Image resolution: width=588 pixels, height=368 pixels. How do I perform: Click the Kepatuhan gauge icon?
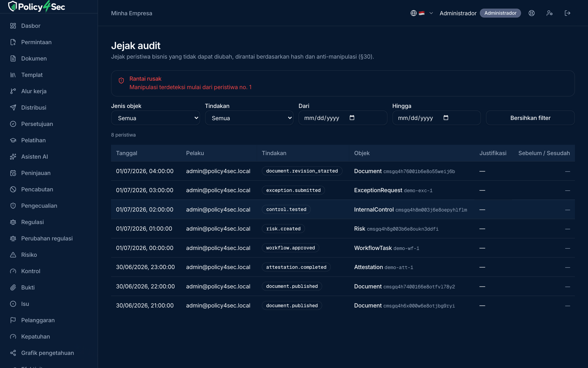(13, 337)
